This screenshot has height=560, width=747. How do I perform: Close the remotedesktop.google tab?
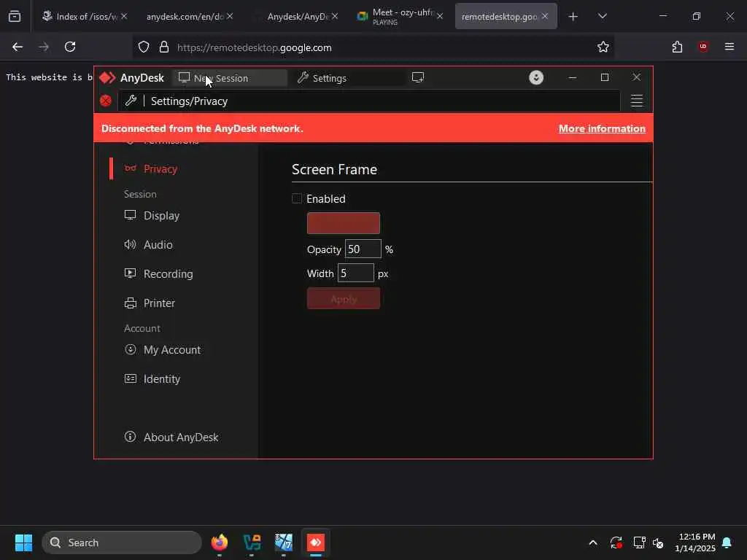(x=545, y=16)
